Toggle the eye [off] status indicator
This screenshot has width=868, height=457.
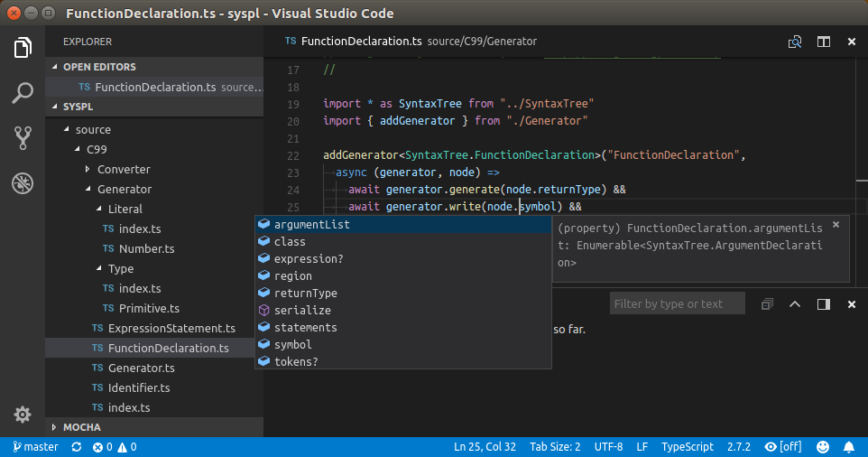coord(783,447)
